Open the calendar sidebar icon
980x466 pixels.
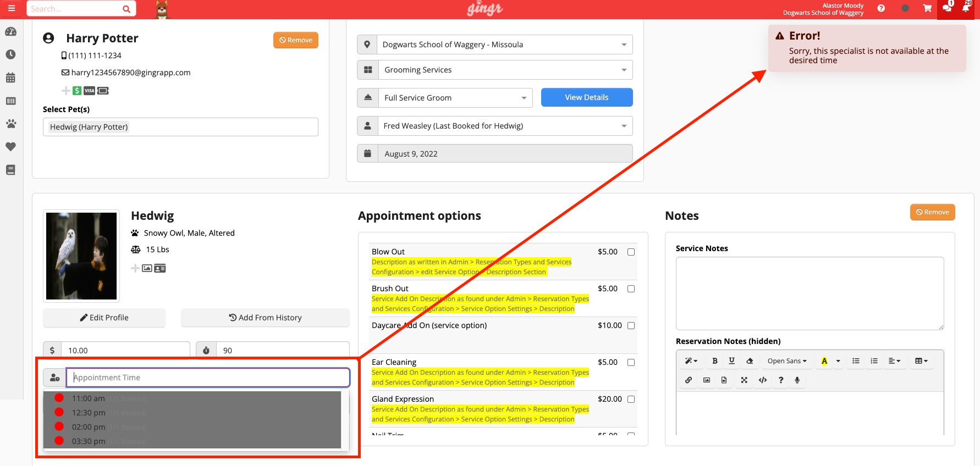pyautogui.click(x=10, y=77)
